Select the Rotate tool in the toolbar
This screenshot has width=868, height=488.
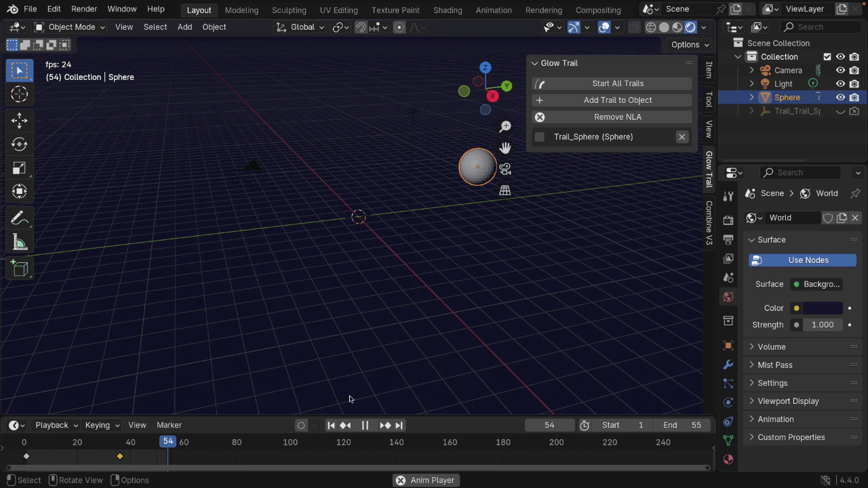click(x=19, y=144)
